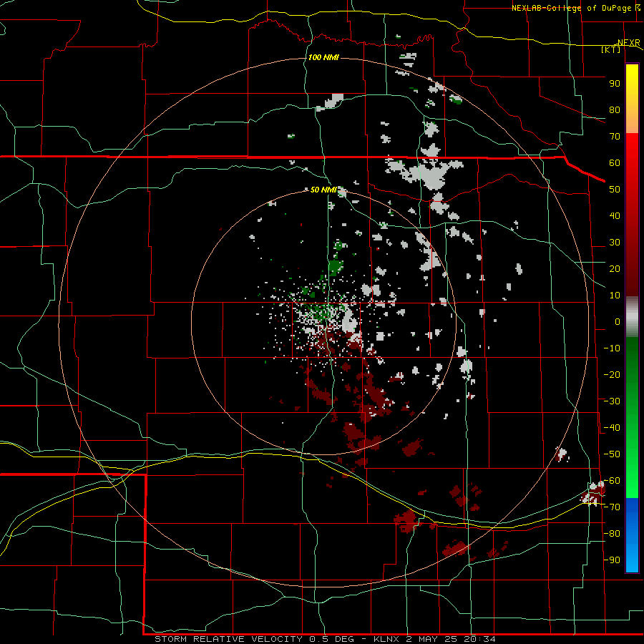Click the 10 knot scale label
The image size is (644, 644).
615,296
